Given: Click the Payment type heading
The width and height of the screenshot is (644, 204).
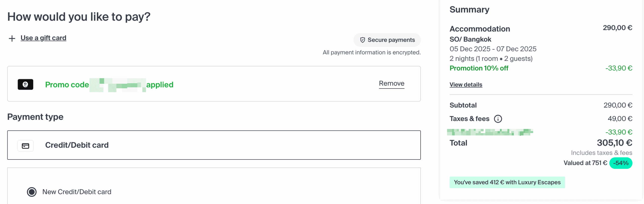Looking at the screenshot, I should click(x=35, y=117).
